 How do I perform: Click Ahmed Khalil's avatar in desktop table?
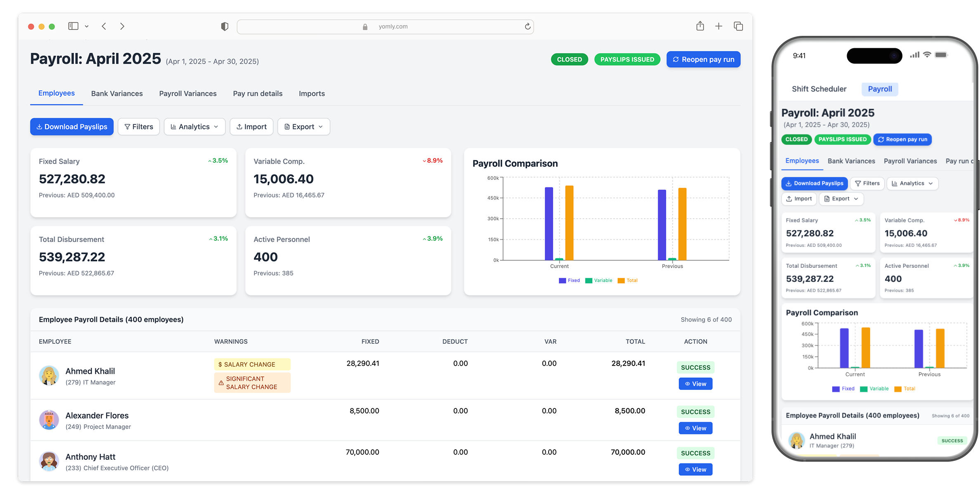coord(49,375)
